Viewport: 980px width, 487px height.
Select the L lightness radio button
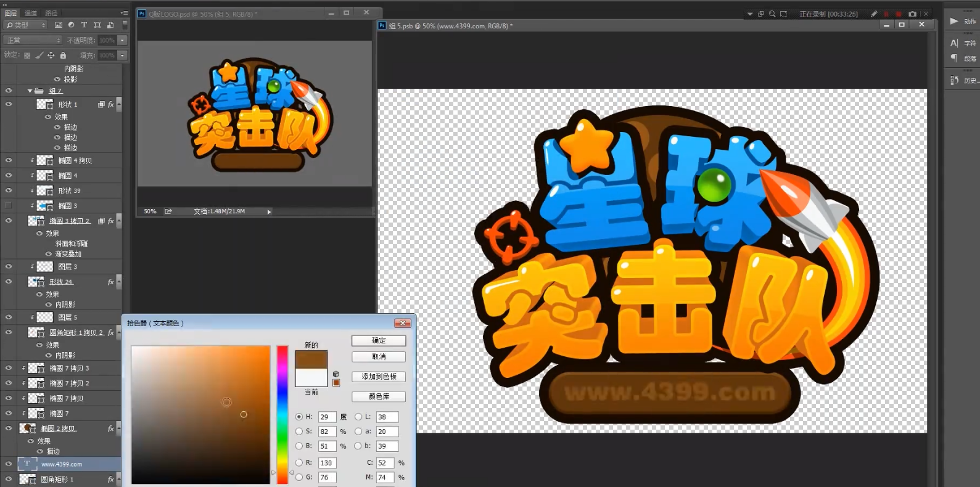(x=358, y=417)
